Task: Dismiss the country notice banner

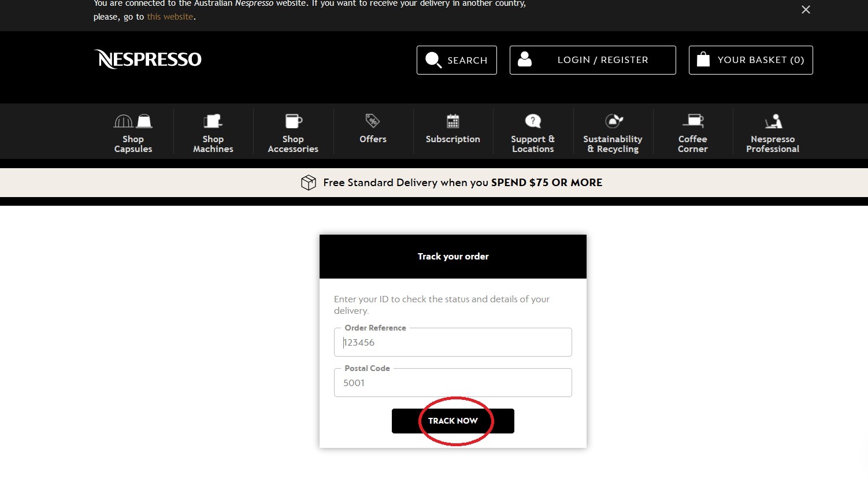Action: coord(806,10)
